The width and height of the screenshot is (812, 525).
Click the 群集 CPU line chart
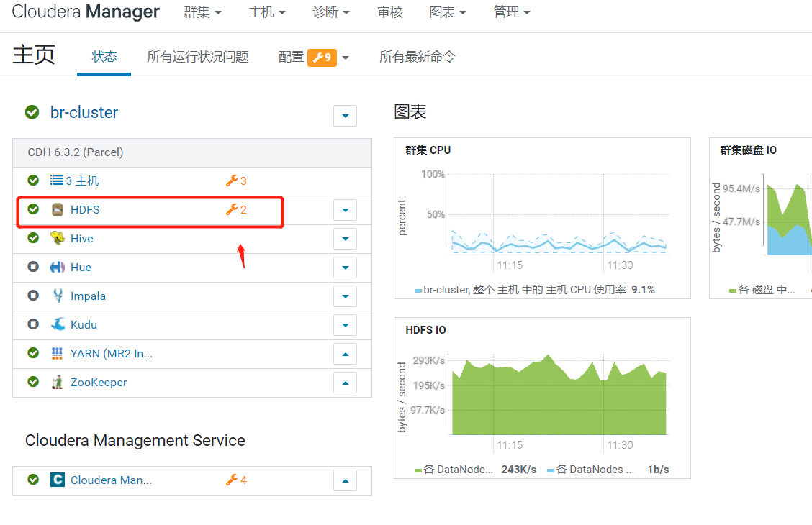pyautogui.click(x=559, y=214)
